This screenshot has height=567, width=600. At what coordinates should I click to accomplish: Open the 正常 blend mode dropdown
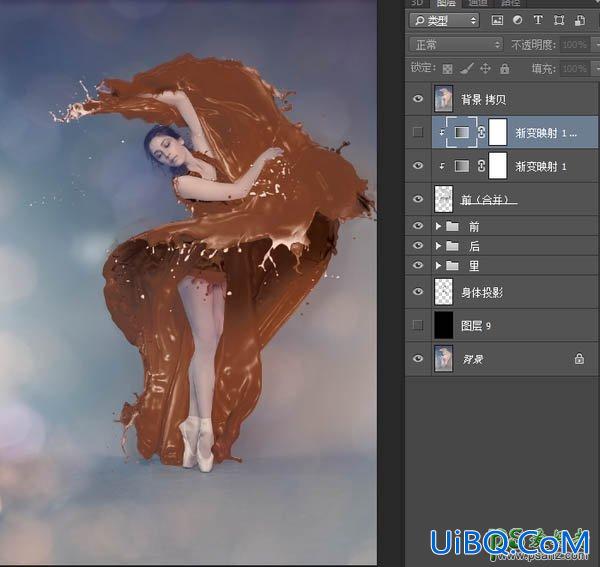click(x=456, y=45)
